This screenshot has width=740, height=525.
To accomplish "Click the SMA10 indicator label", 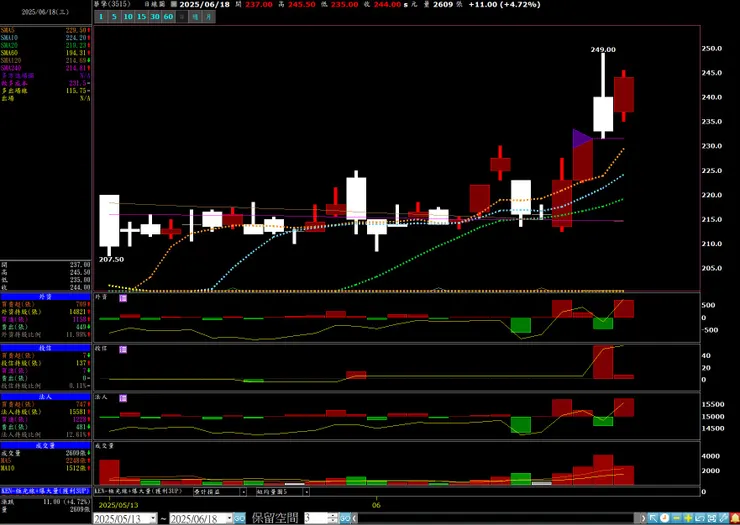I will click(9, 38).
